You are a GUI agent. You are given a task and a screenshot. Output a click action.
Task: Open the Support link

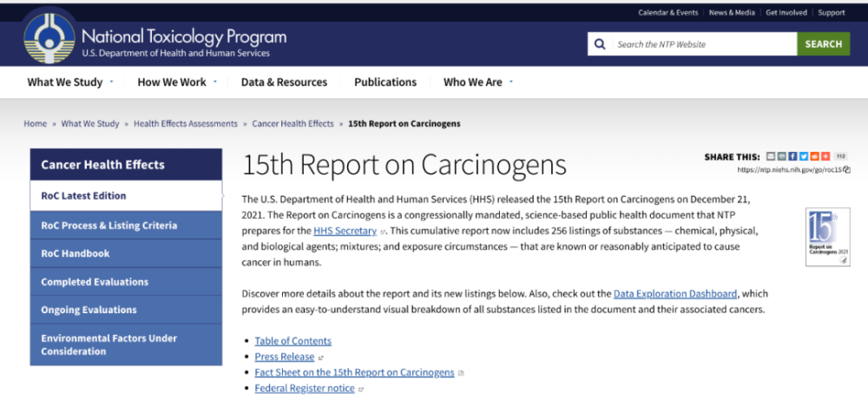point(832,12)
